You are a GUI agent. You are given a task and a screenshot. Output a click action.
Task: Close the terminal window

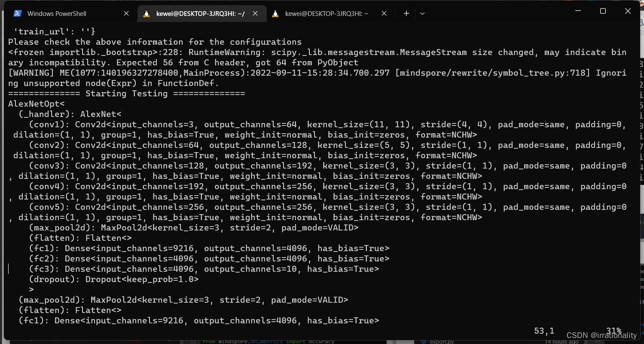(x=628, y=11)
